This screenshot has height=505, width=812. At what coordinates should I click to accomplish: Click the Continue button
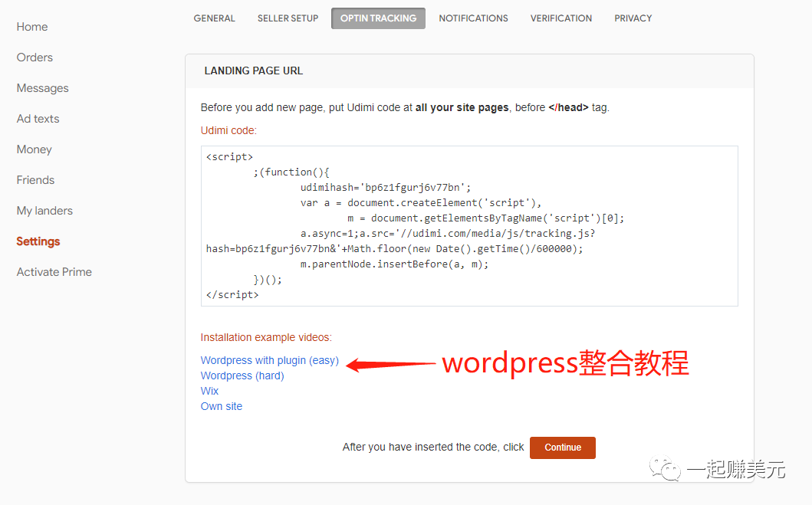pyautogui.click(x=562, y=448)
